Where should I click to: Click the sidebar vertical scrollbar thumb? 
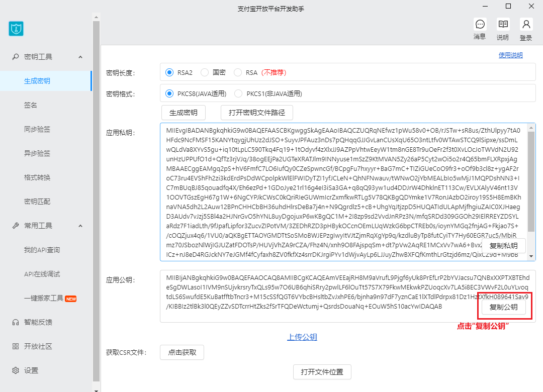pos(96,201)
